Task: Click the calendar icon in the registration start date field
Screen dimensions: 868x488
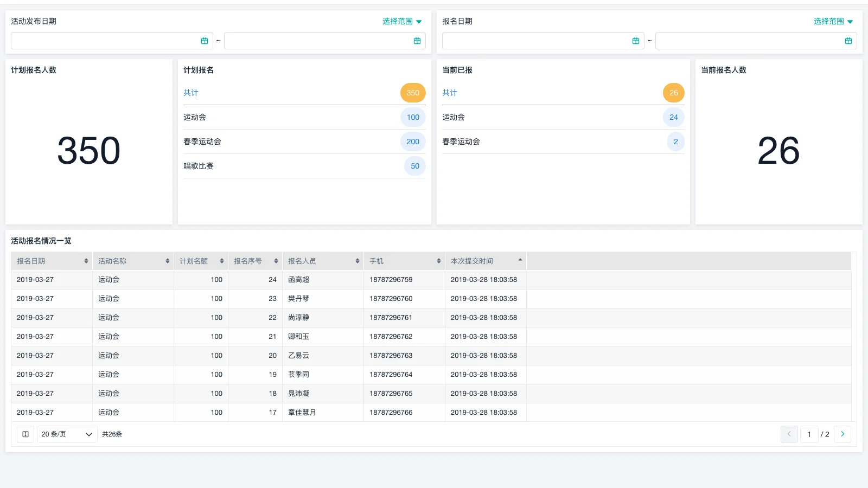Action: tap(636, 40)
